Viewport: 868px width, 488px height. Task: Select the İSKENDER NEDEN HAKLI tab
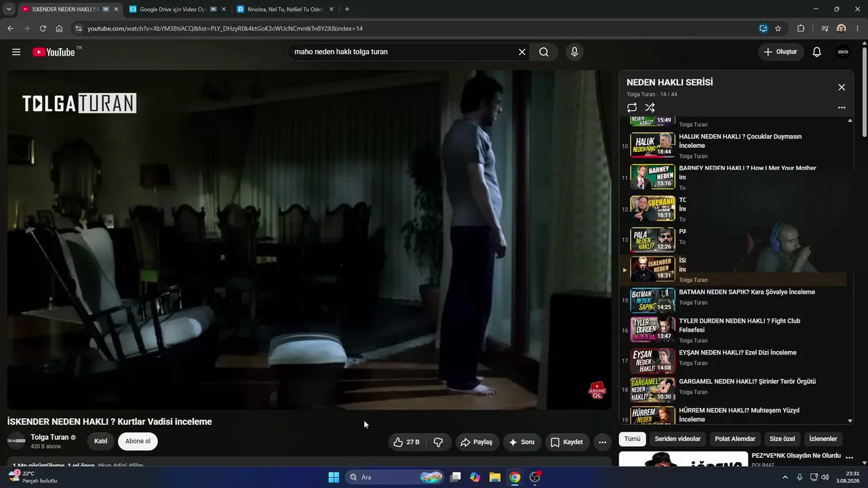(x=69, y=9)
